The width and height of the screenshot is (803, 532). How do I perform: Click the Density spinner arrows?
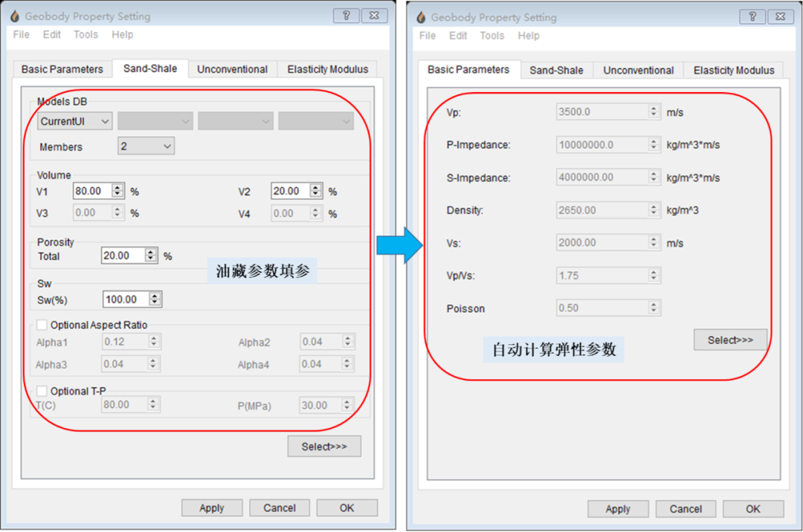(654, 210)
